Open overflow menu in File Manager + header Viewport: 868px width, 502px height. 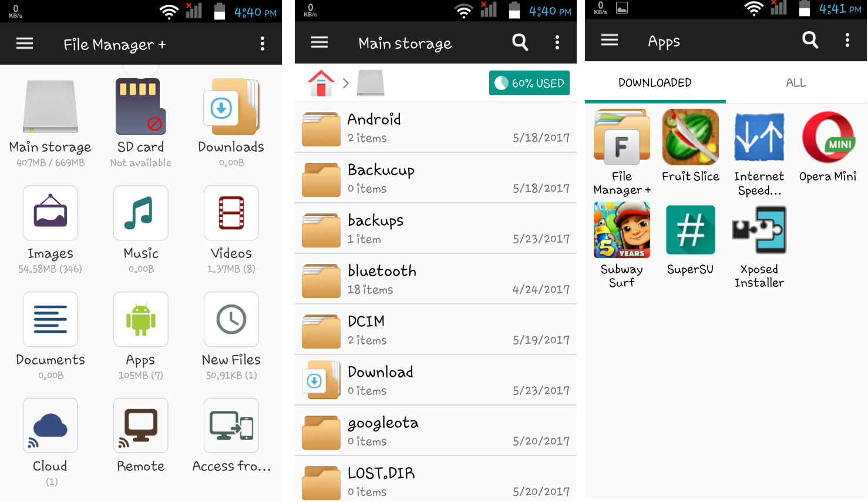click(x=263, y=43)
